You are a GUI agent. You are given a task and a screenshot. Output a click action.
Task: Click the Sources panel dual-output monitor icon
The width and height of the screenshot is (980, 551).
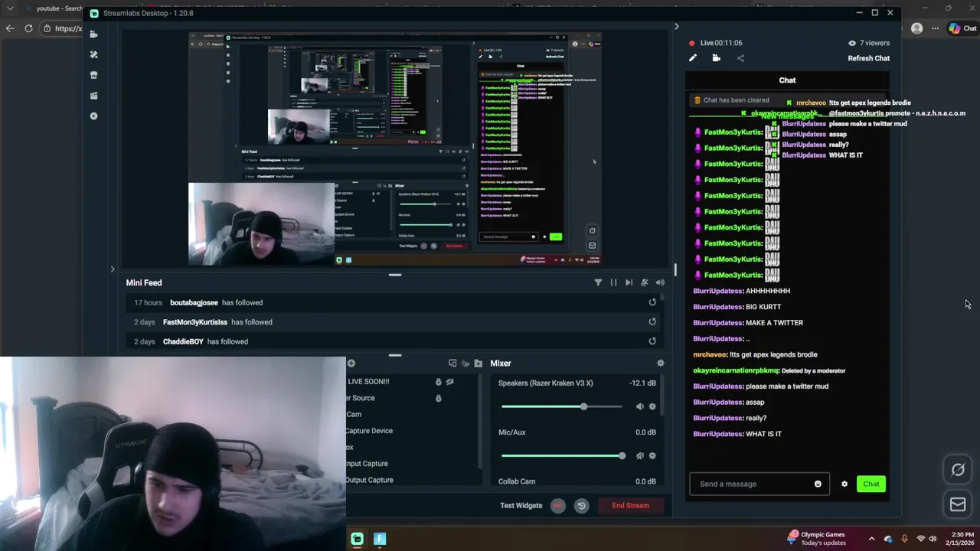click(x=452, y=364)
